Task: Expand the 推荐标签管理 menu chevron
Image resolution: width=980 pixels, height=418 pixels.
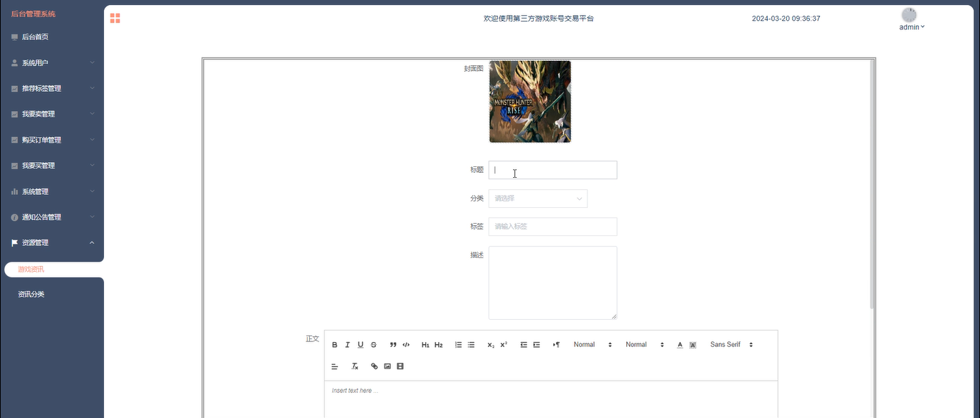Action: click(92, 89)
